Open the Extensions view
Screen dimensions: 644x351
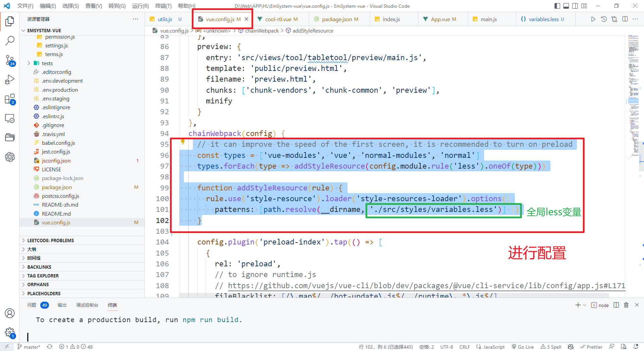point(10,99)
